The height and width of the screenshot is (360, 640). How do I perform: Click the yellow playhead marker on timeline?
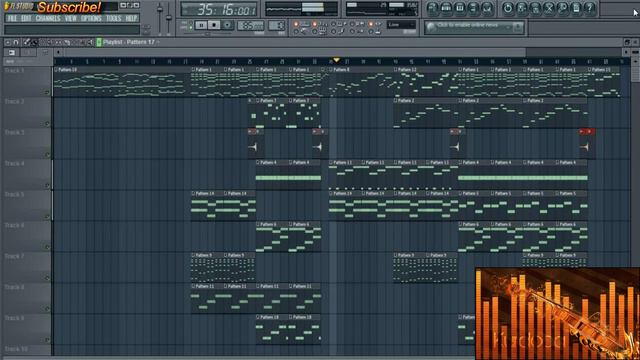pyautogui.click(x=336, y=60)
